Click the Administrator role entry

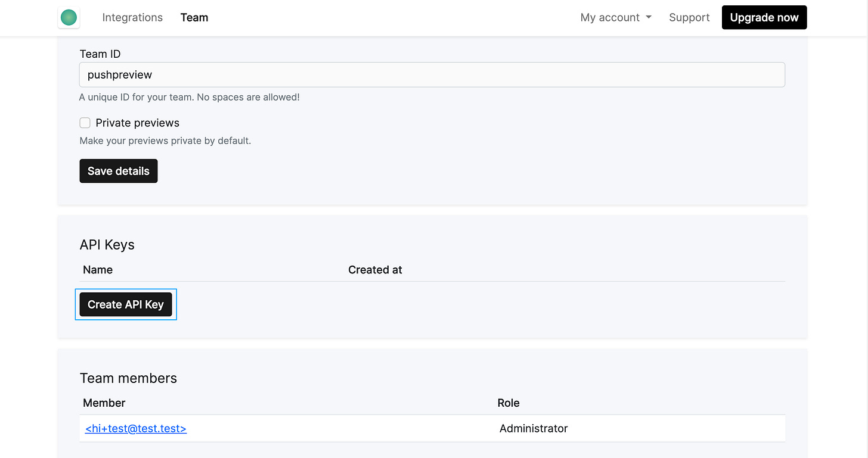(534, 428)
